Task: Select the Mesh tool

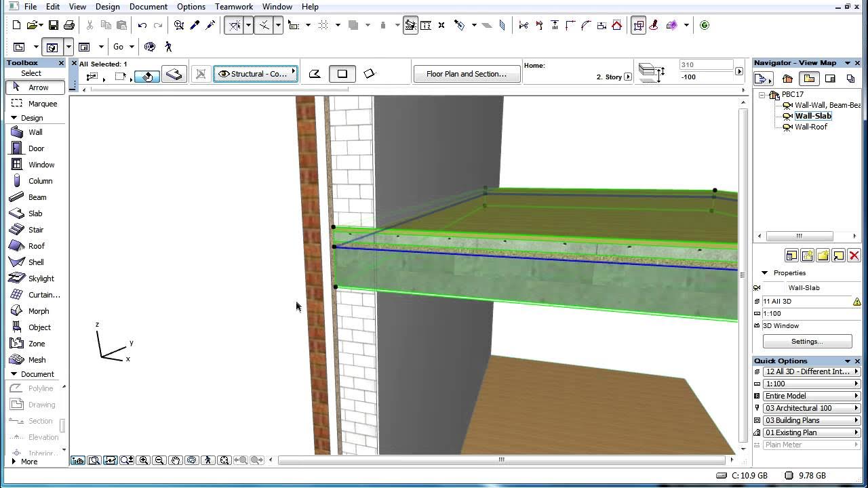Action: coord(36,360)
